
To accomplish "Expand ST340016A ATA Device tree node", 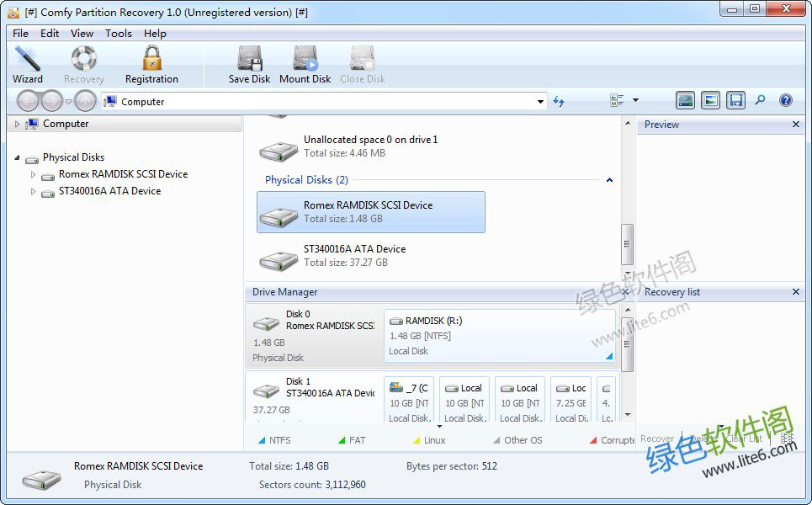I will click(x=33, y=192).
